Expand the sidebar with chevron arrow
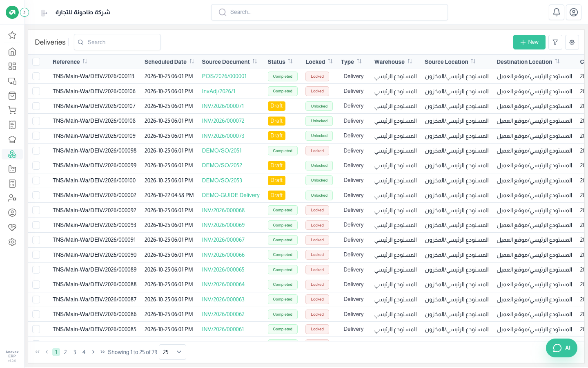Viewport: 588px width, 368px height. (24, 12)
